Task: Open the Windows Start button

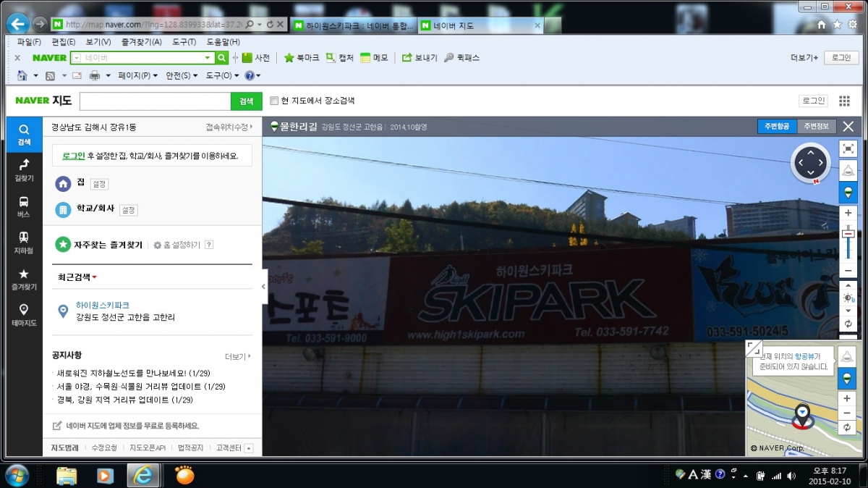Action: (x=17, y=476)
